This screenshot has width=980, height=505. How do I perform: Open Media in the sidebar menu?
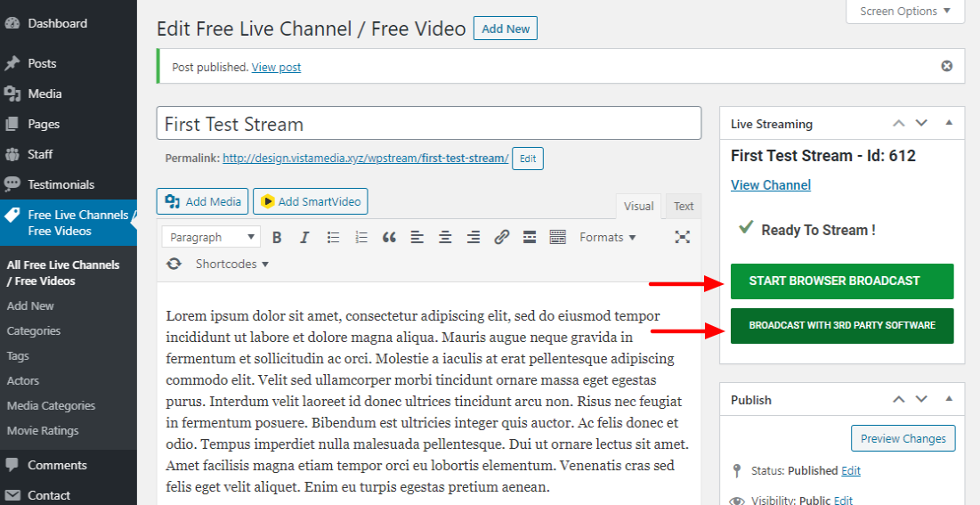pos(45,94)
